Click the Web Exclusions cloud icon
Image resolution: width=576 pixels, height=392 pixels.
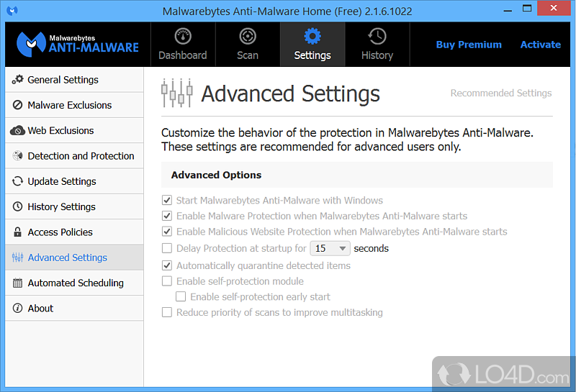coord(17,130)
